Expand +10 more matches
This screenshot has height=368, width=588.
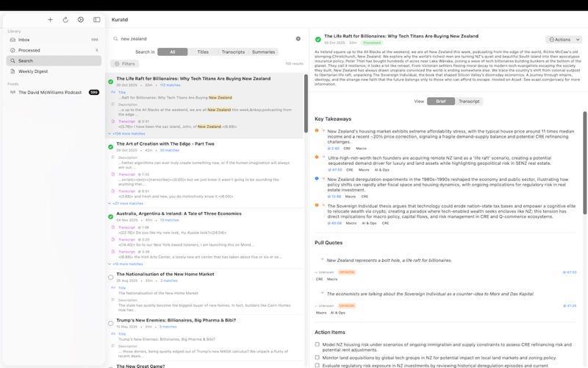point(126,264)
